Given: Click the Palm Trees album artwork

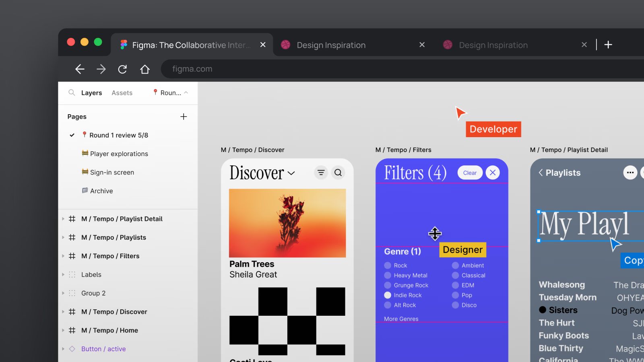Looking at the screenshot, I should (x=287, y=223).
